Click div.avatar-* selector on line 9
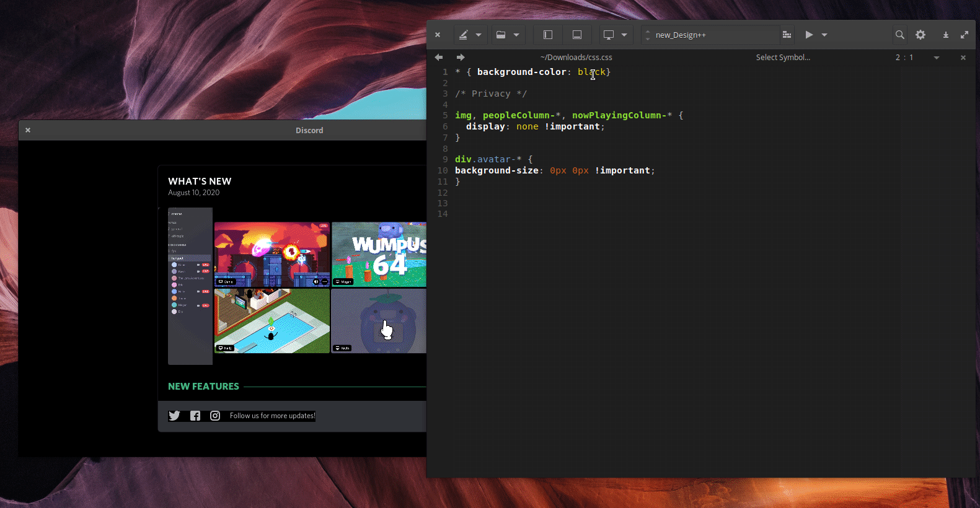This screenshot has width=980, height=508. point(488,159)
